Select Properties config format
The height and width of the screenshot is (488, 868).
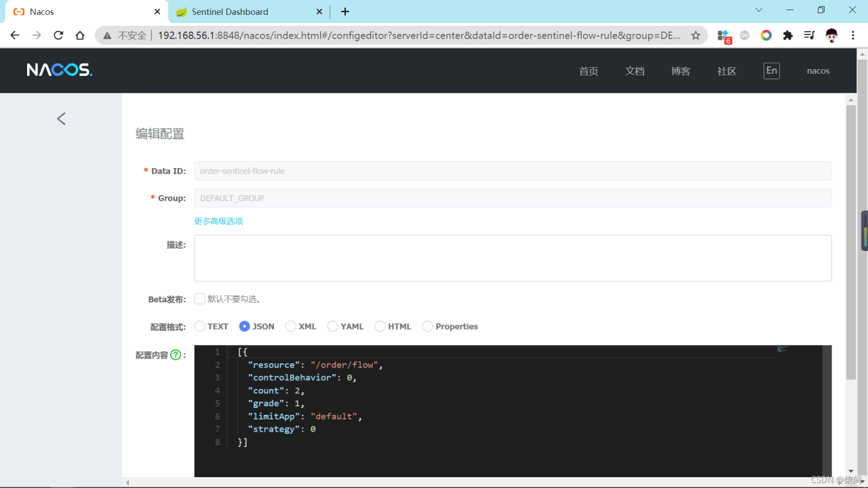click(427, 326)
